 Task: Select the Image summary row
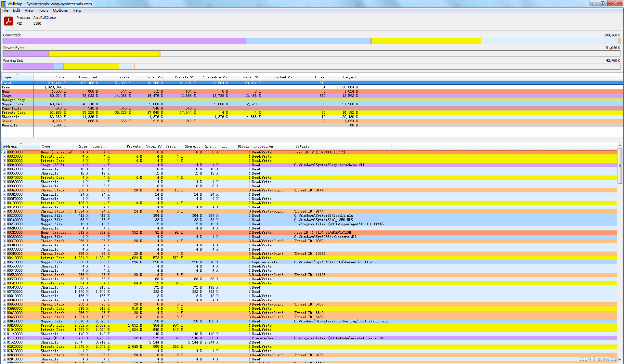pos(312,96)
